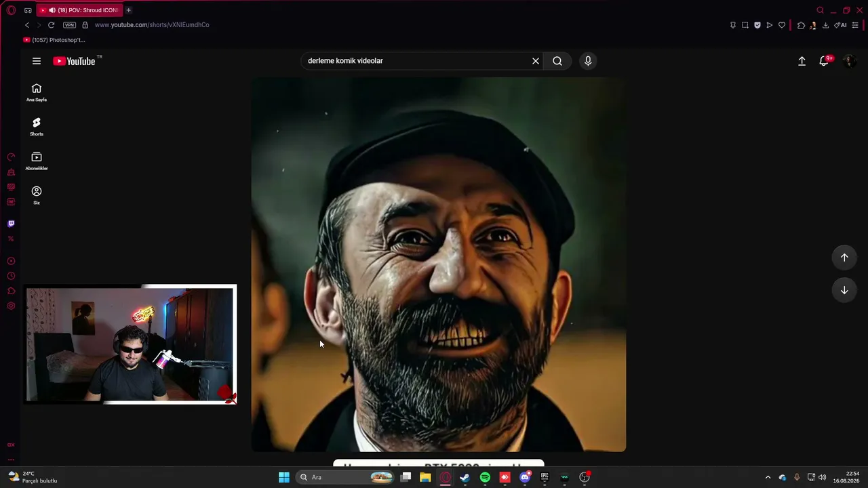The image size is (868, 488).
Task: Go back to the previous page
Action: tap(27, 25)
